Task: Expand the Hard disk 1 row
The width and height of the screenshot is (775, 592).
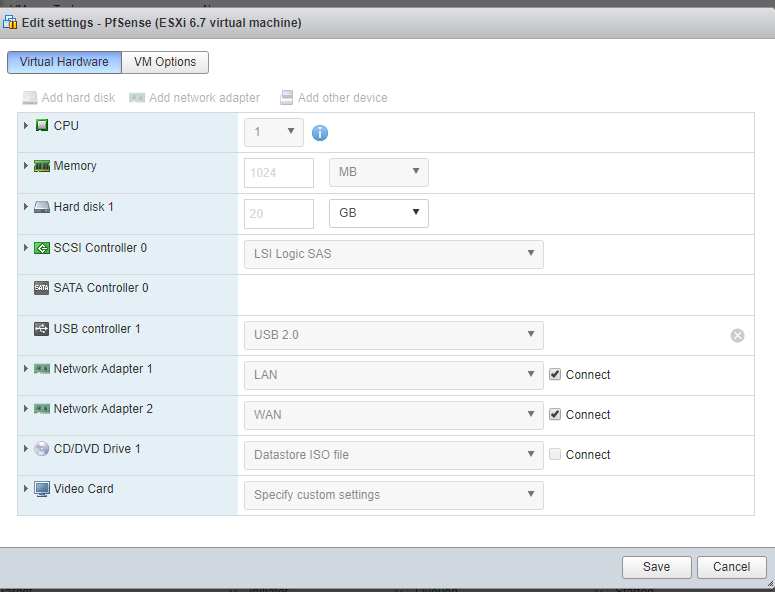Action: (x=26, y=207)
